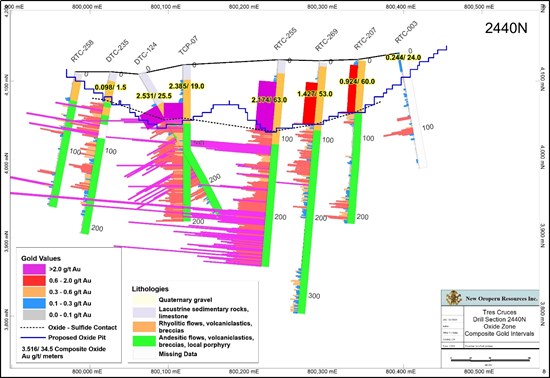Click the RTC-003 drill hole label
The image size is (550, 378).
[406, 32]
